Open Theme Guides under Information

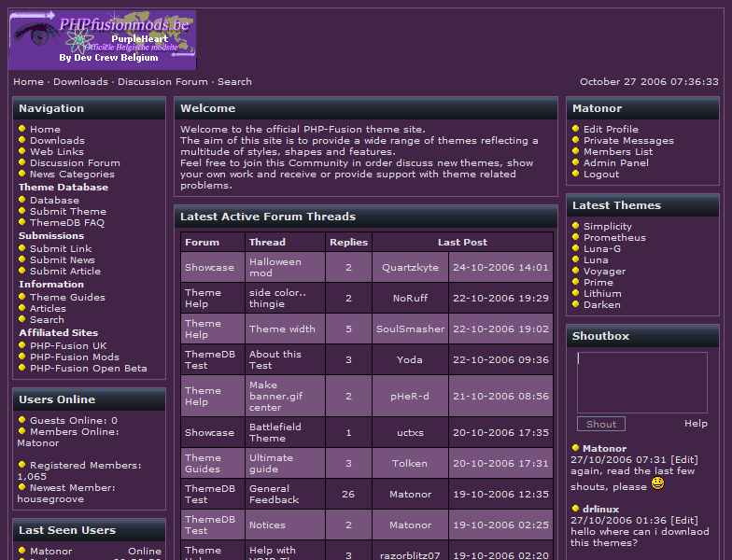[x=67, y=297]
